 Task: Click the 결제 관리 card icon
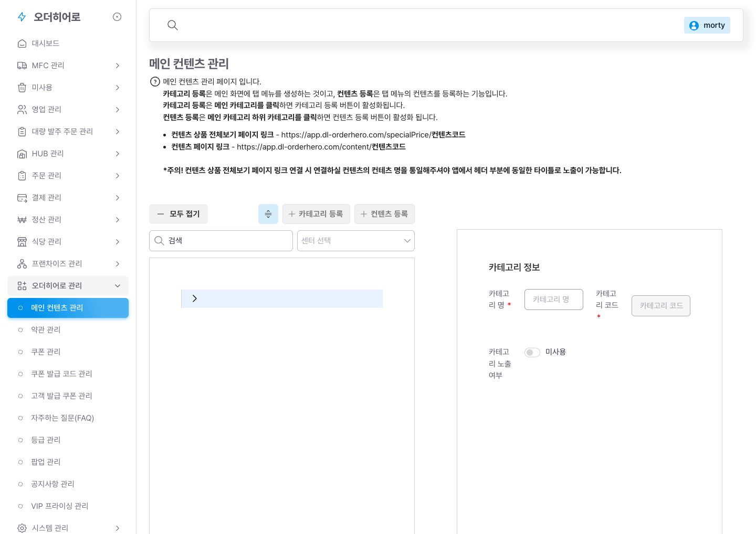[22, 198]
